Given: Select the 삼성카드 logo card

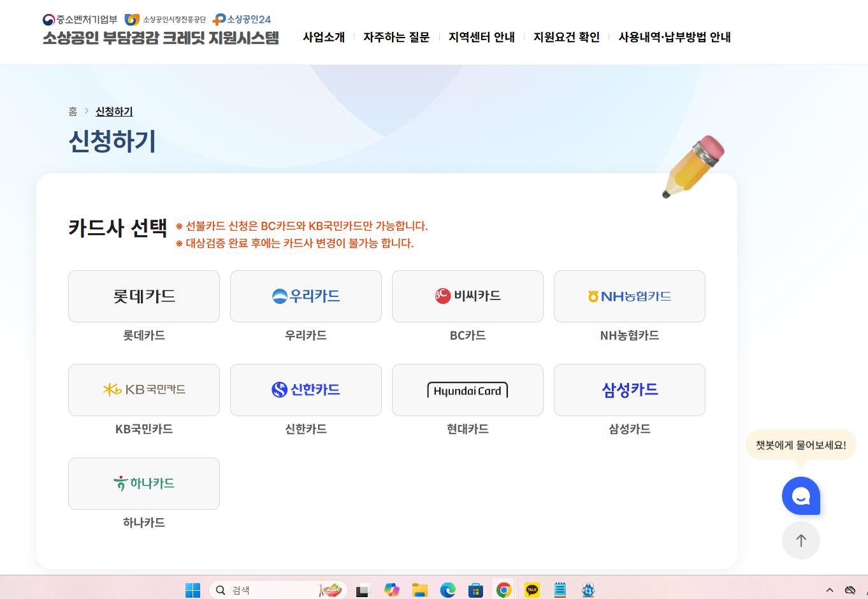Looking at the screenshot, I should [x=630, y=390].
